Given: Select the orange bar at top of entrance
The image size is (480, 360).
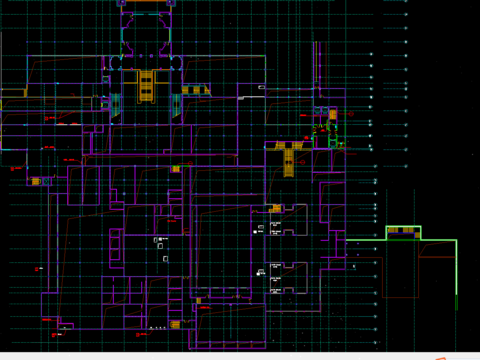Looking at the screenshot, I should coord(146,1).
